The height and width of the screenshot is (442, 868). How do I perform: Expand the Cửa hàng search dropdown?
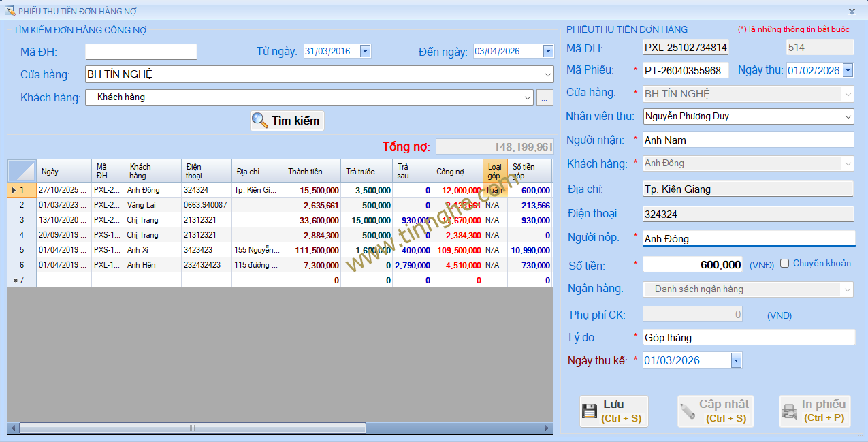pos(548,74)
